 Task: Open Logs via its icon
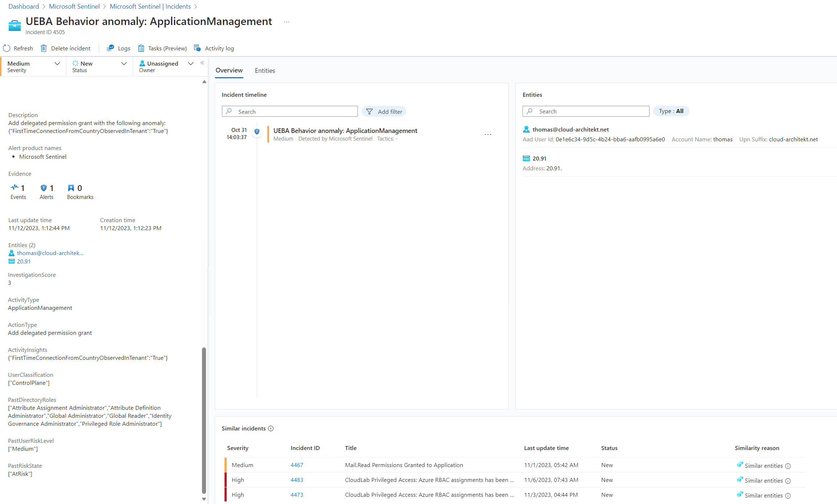(x=111, y=48)
